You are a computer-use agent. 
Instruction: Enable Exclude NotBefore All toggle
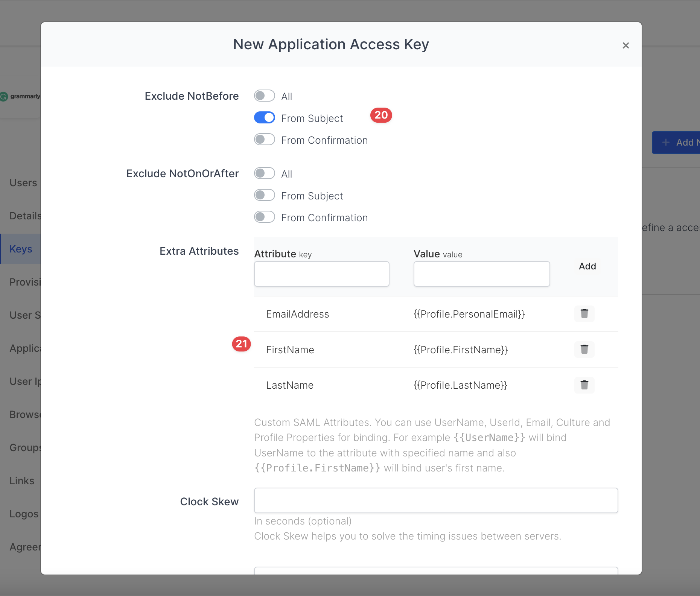tap(265, 96)
